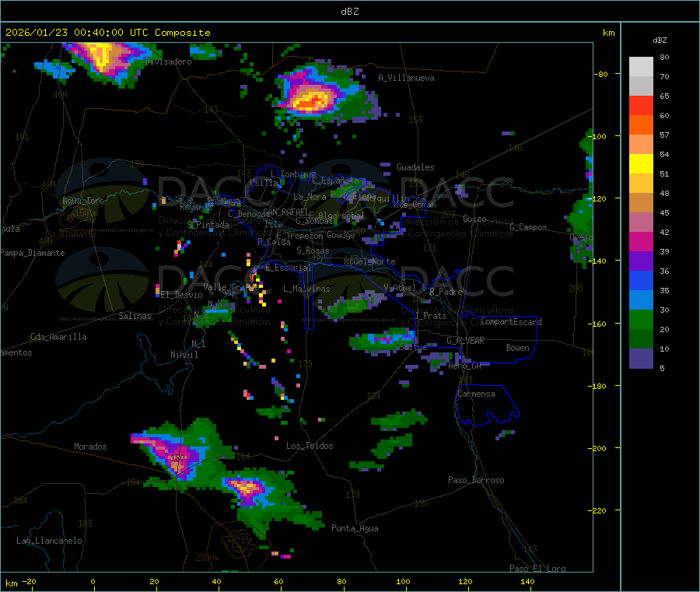This screenshot has height=592, width=700.
Task: Click the Paso_Barroso map label
Action: pyautogui.click(x=476, y=480)
